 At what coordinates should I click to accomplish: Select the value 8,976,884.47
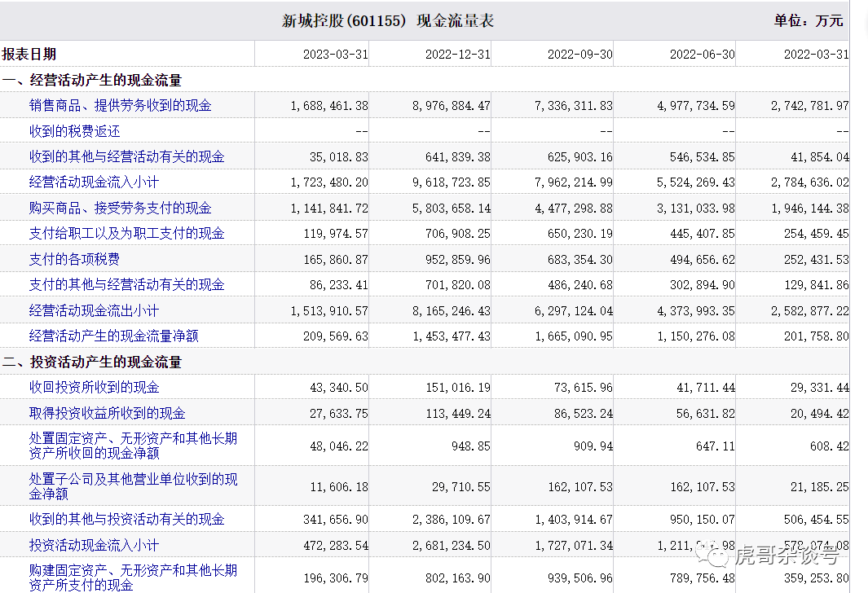pyautogui.click(x=452, y=106)
